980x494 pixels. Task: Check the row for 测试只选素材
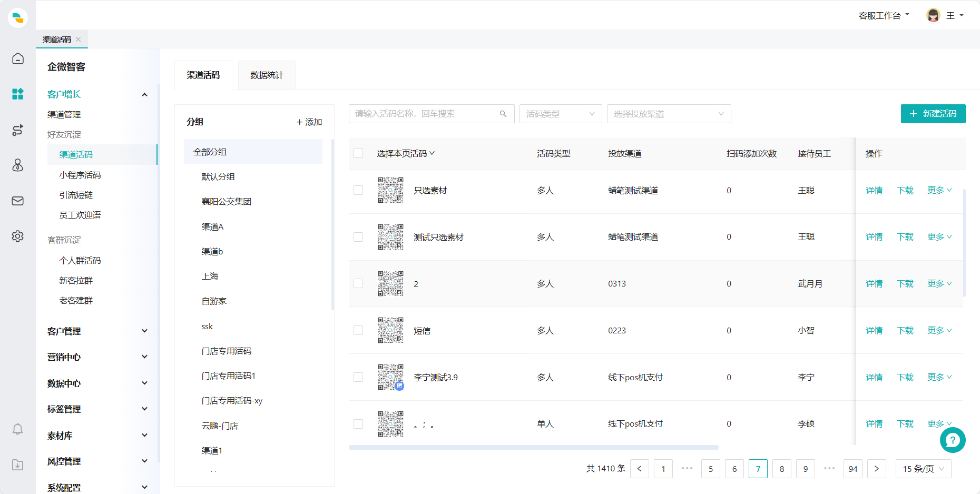pyautogui.click(x=358, y=237)
